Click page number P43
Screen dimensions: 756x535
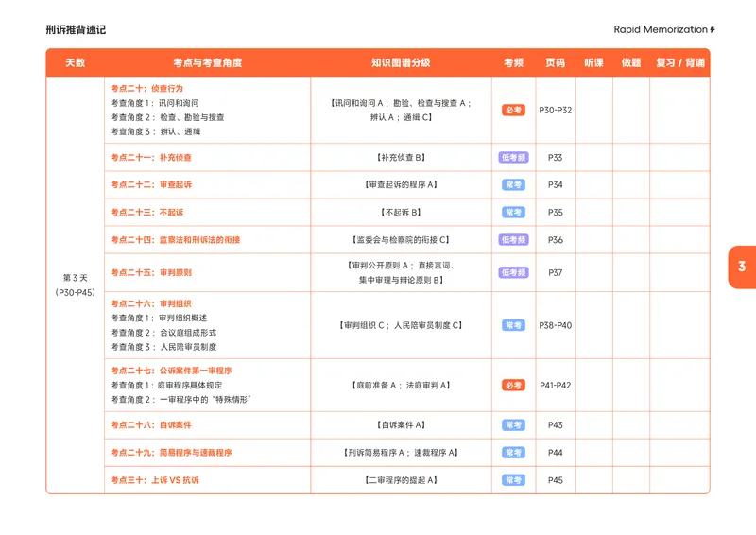pos(555,425)
